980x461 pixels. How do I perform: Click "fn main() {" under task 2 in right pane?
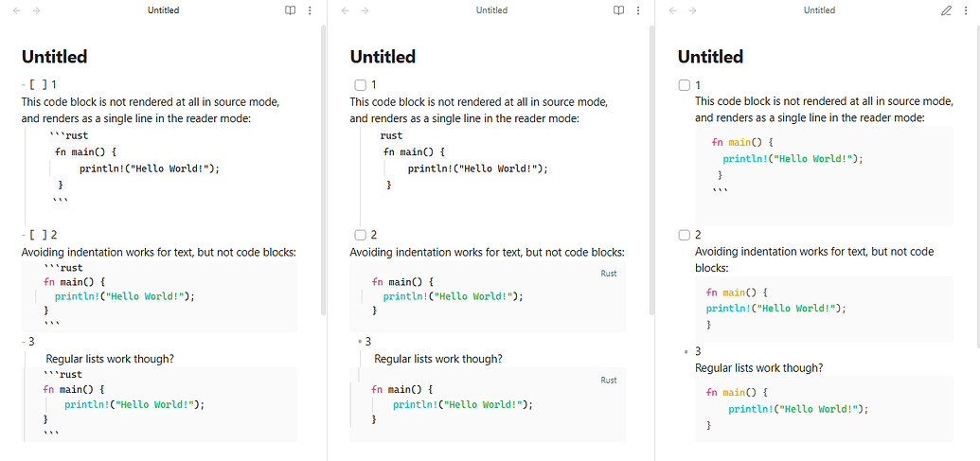[x=737, y=293]
